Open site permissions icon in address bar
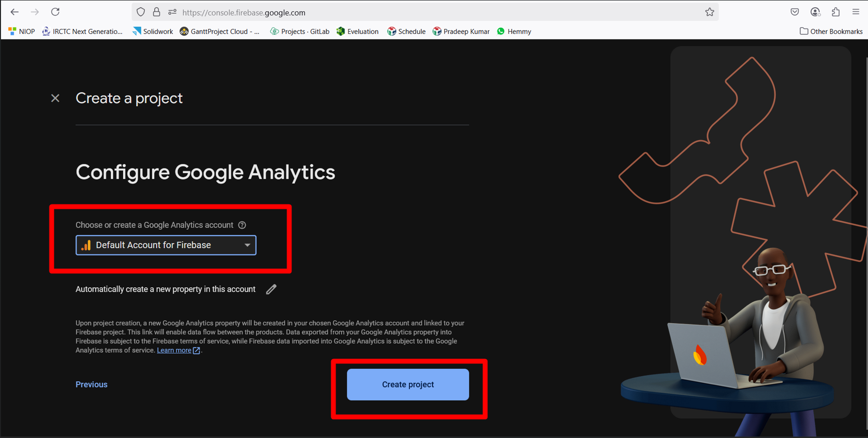 172,12
